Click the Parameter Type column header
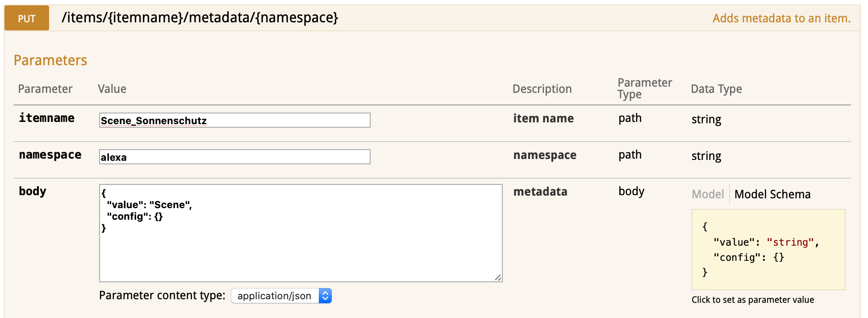 pyautogui.click(x=644, y=88)
